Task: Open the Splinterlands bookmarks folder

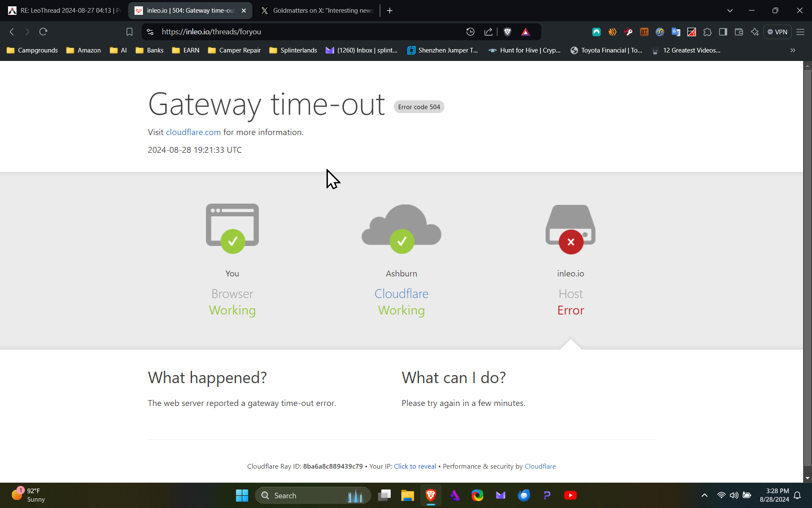Action: 293,50
